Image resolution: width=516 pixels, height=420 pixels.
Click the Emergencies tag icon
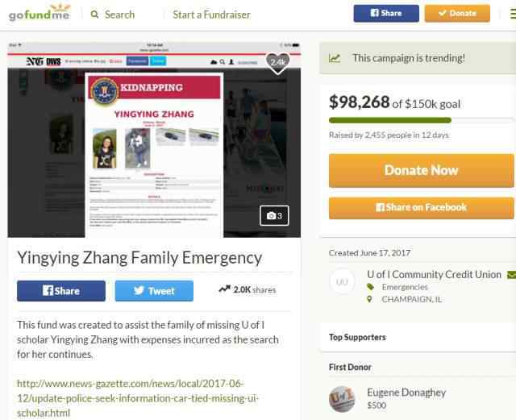click(370, 287)
